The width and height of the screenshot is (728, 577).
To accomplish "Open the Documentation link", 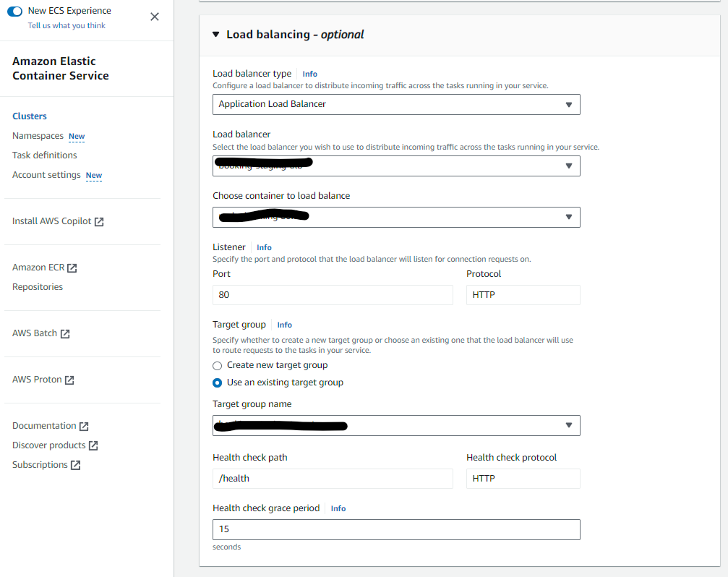I will (x=44, y=426).
